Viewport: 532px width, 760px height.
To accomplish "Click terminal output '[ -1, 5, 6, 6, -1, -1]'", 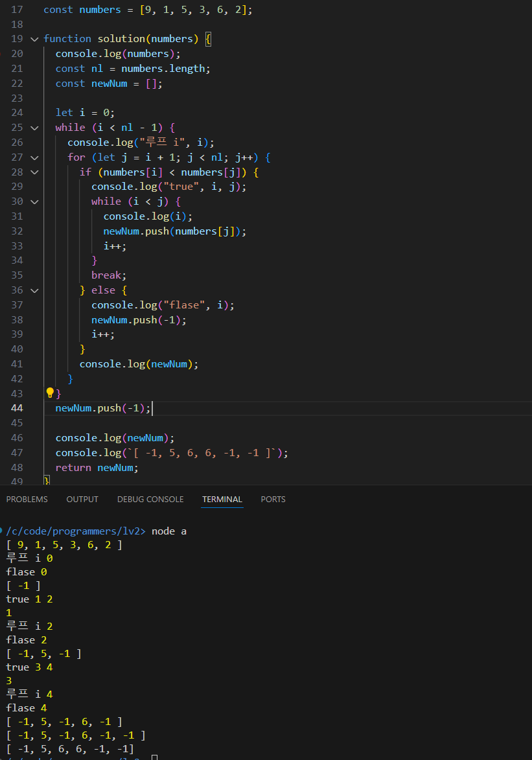I will 70,749.
